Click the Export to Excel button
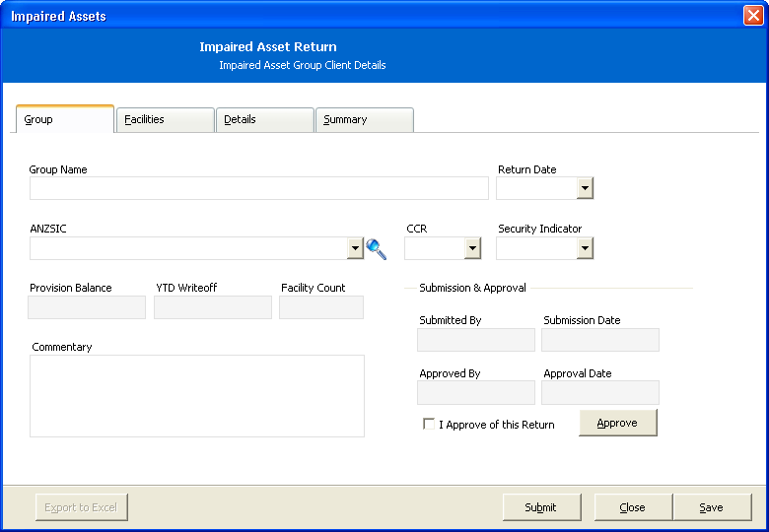This screenshot has height=532, width=769. coord(82,507)
